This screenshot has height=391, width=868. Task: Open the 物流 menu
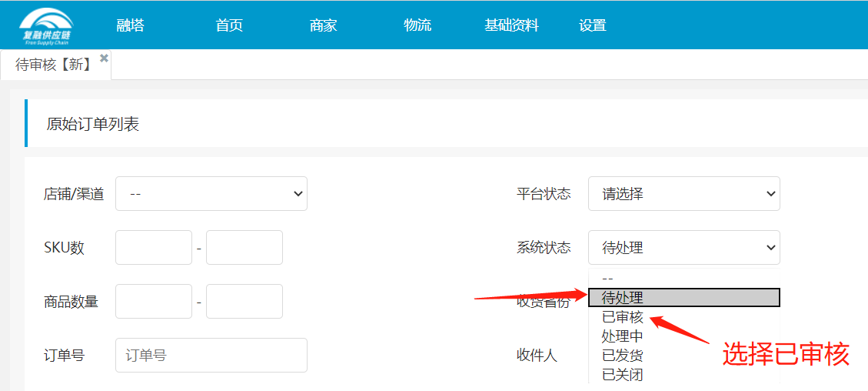[417, 25]
